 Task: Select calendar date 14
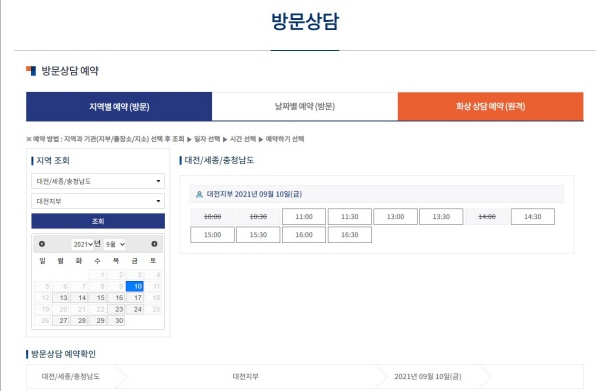(79, 298)
